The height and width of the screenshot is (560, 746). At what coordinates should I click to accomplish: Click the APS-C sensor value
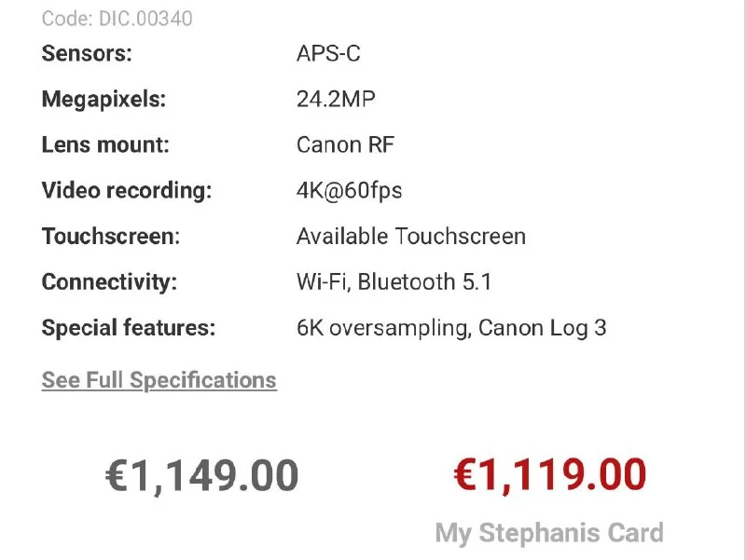coord(328,53)
